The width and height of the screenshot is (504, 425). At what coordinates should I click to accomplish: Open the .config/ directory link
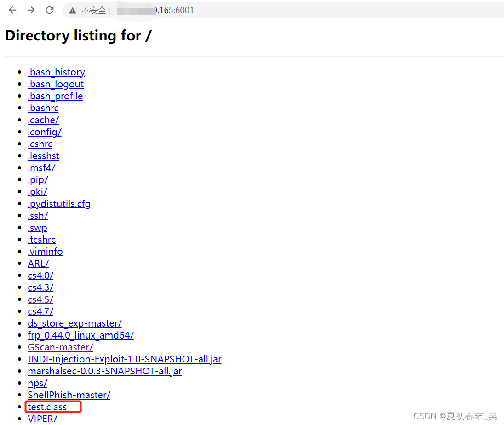click(45, 132)
